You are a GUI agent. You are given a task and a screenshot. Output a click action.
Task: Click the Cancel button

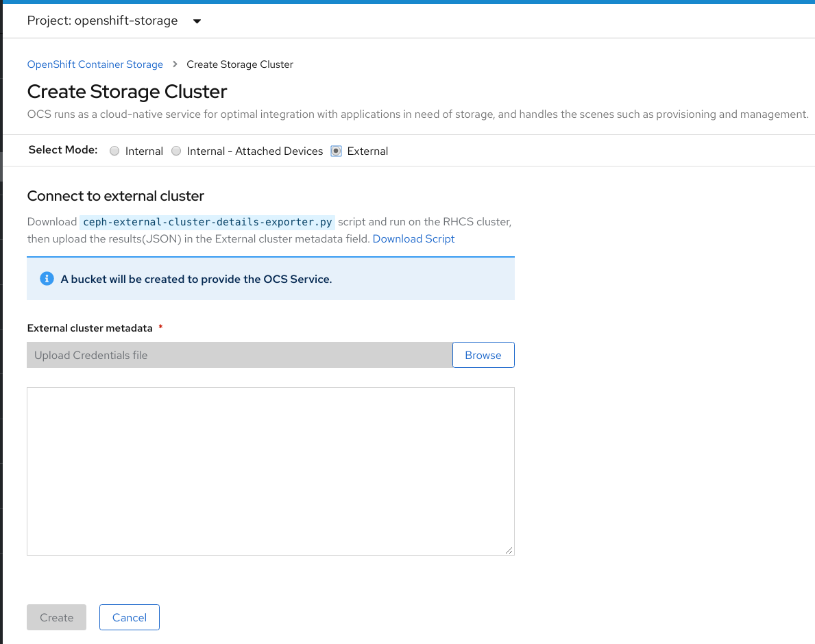coord(130,617)
